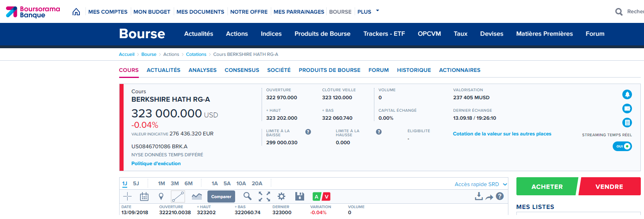Open Matières Premières in navigation bar
Viewport: 644px width, 219px height.
[x=544, y=34]
